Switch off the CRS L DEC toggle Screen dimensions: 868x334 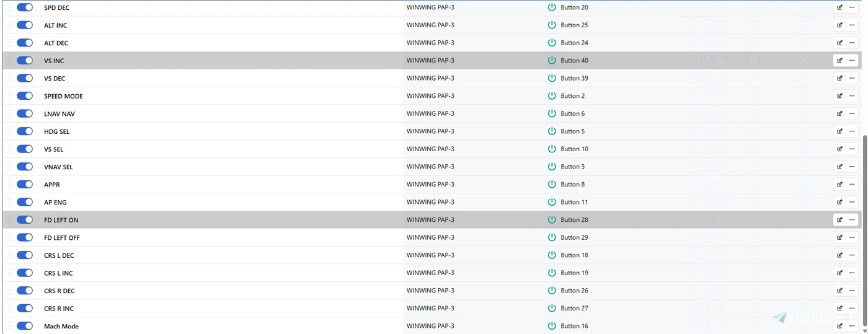25,255
